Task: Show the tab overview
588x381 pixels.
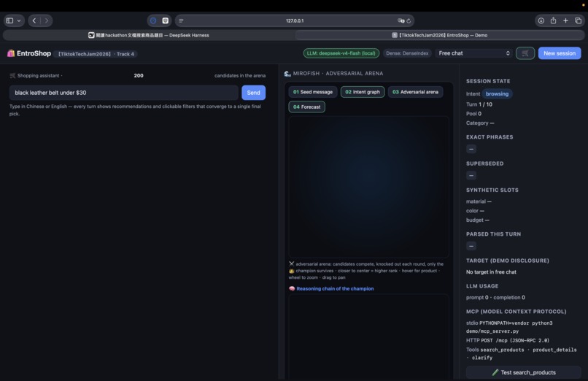Action: click(578, 20)
